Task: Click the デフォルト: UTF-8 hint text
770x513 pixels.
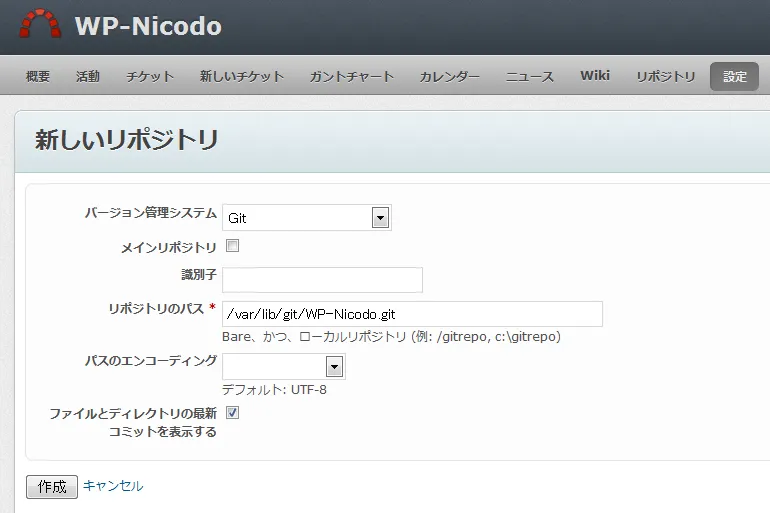Action: [274, 390]
